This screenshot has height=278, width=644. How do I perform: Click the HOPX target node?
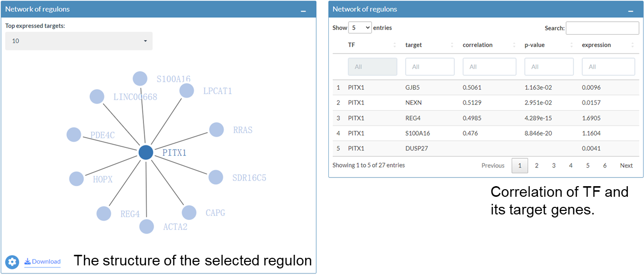(76, 179)
